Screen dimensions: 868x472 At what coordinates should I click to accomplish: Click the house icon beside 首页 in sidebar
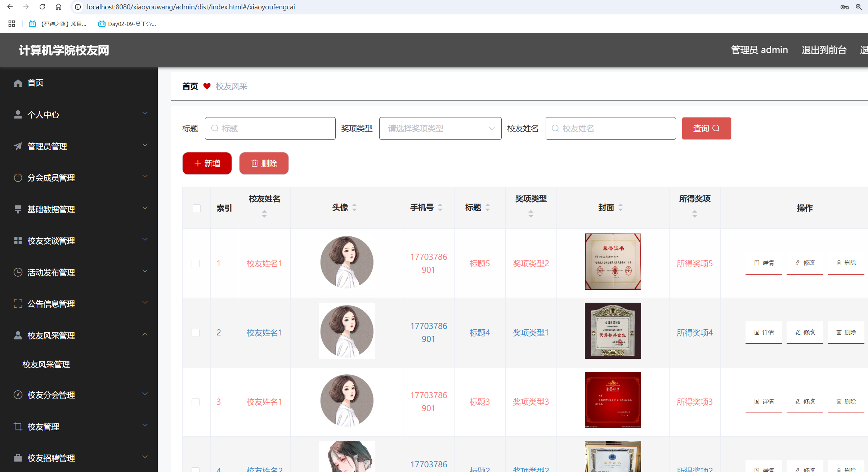click(18, 83)
